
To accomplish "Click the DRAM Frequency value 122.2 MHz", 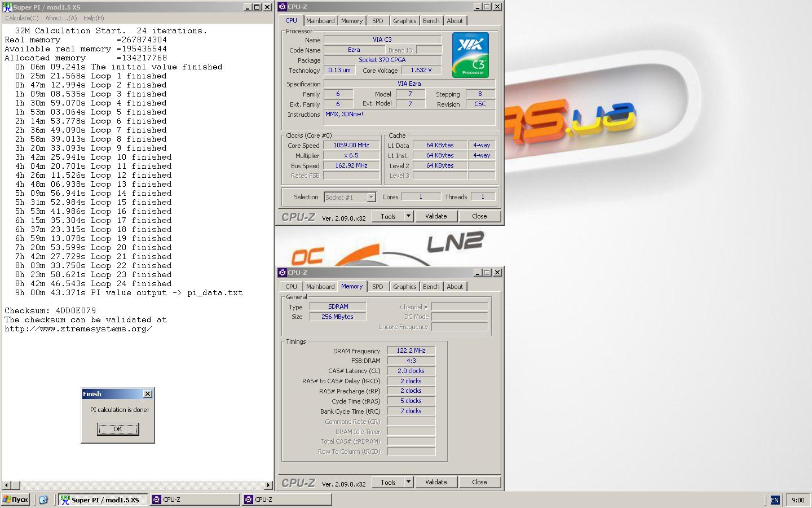I will tap(411, 351).
